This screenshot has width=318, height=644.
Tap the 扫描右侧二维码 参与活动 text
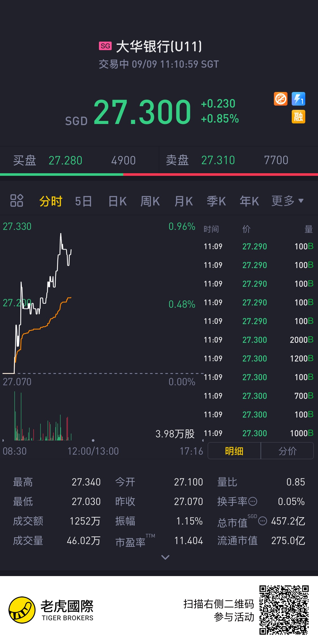[x=219, y=610]
